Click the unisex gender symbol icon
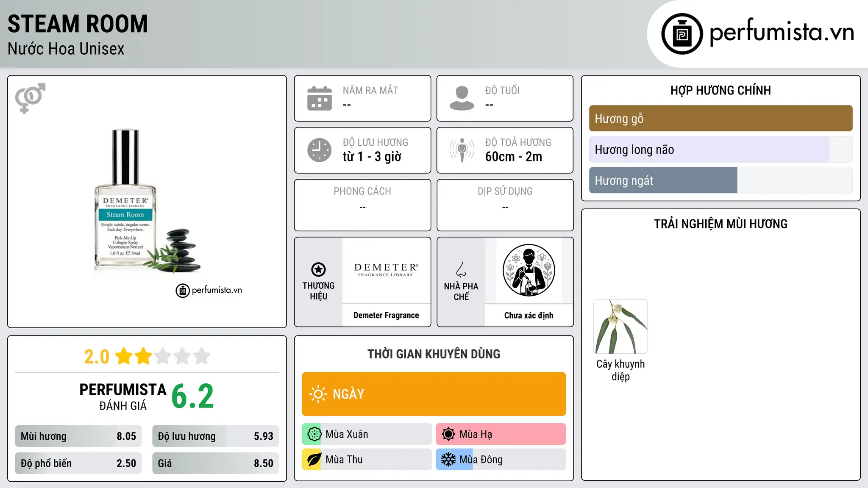The width and height of the screenshot is (868, 488). (x=30, y=98)
